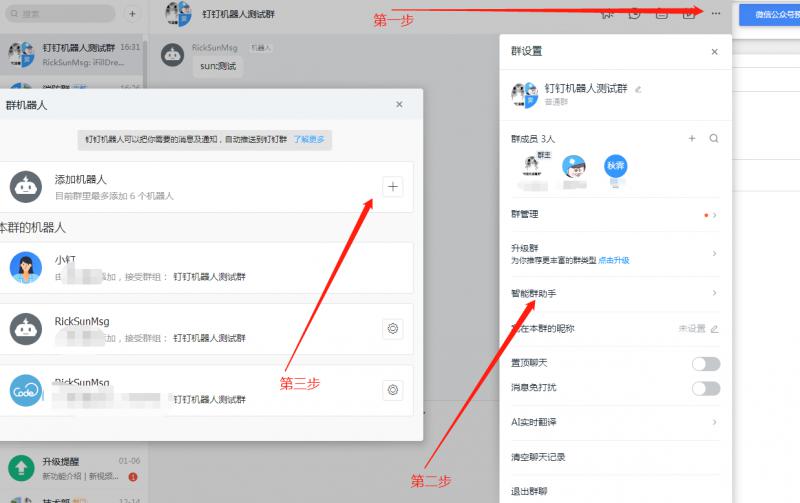800x503 pixels.
Task: Toggle the 消息免打扰 switch
Action: point(706,388)
